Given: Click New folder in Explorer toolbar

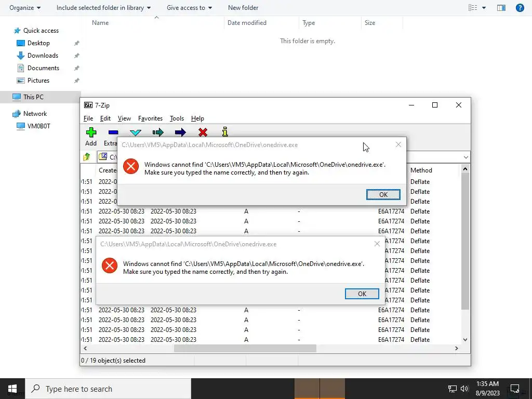Looking at the screenshot, I should pyautogui.click(x=243, y=7).
